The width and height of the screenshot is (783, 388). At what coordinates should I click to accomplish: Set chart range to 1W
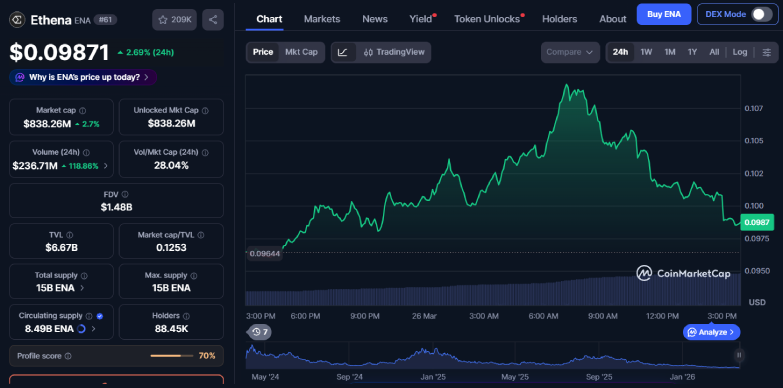[x=646, y=52]
